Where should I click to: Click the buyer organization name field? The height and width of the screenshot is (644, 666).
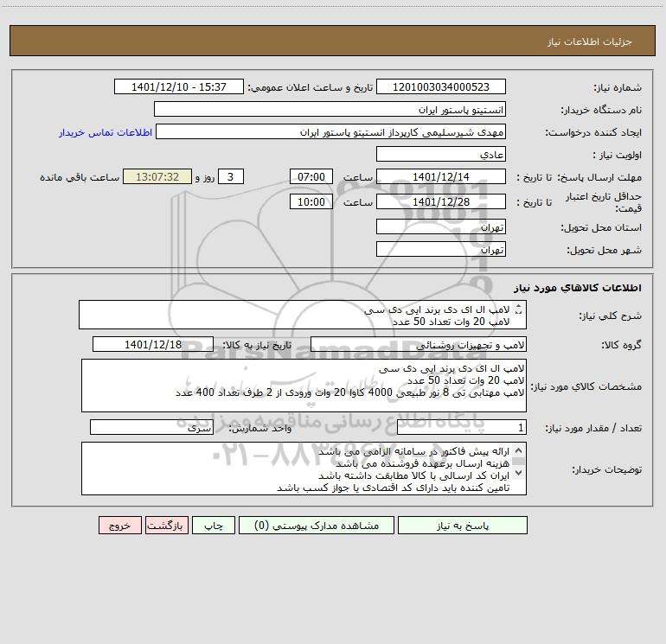[330, 109]
